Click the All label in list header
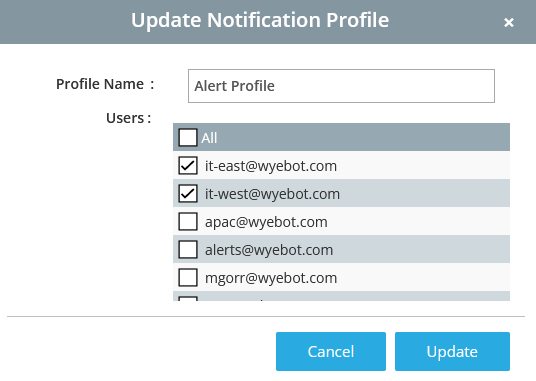Viewport: 536px width, 381px height. pos(209,138)
